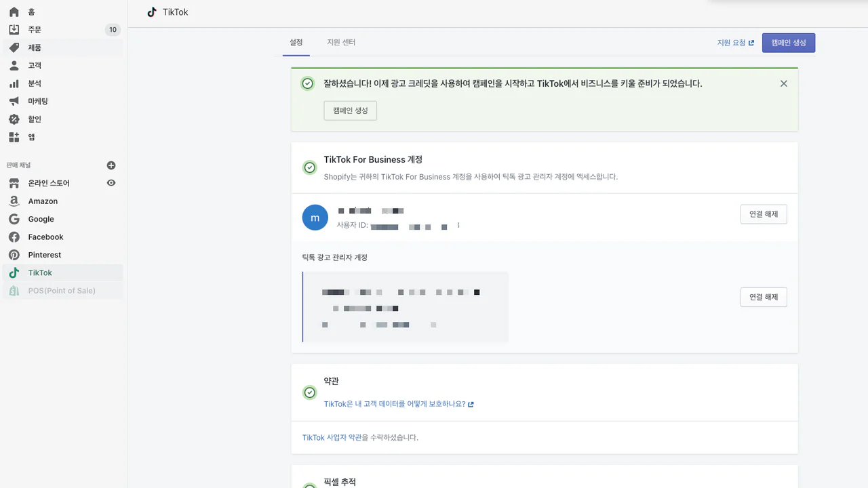Click the 픽셀 추적 section heading

[x=340, y=482]
